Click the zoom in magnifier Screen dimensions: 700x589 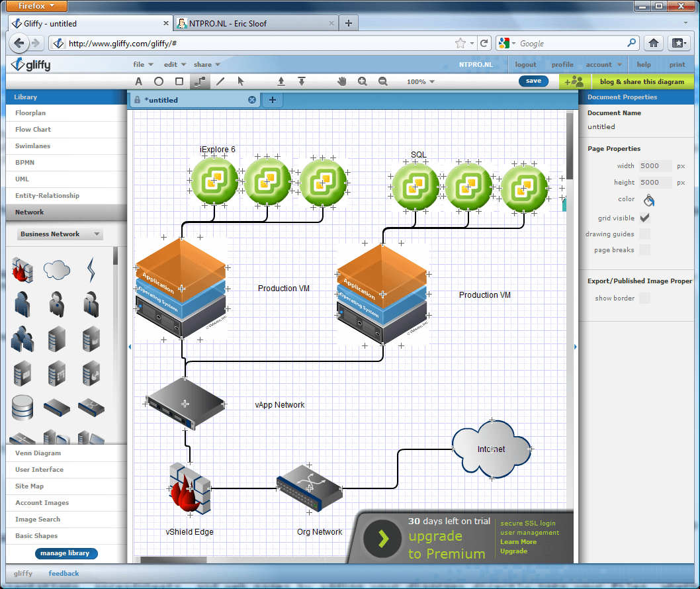[x=362, y=81]
